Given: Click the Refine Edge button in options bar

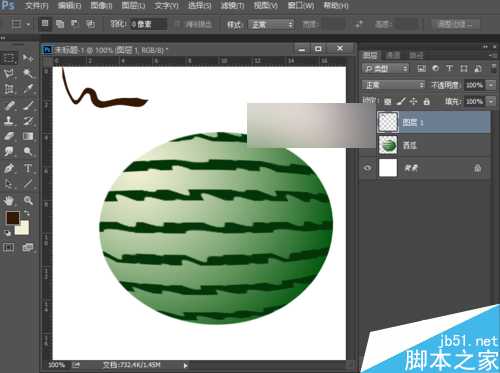Looking at the screenshot, I should (x=456, y=24).
